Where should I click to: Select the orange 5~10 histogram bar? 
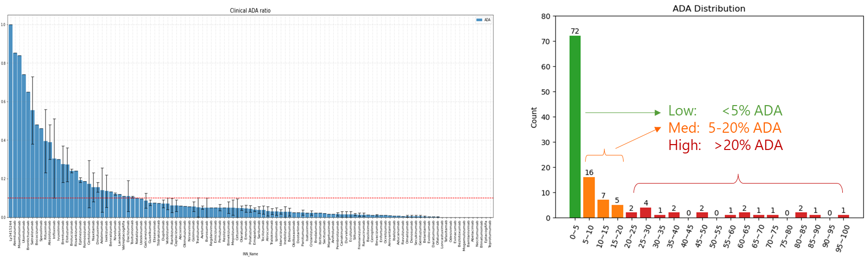pyautogui.click(x=589, y=198)
